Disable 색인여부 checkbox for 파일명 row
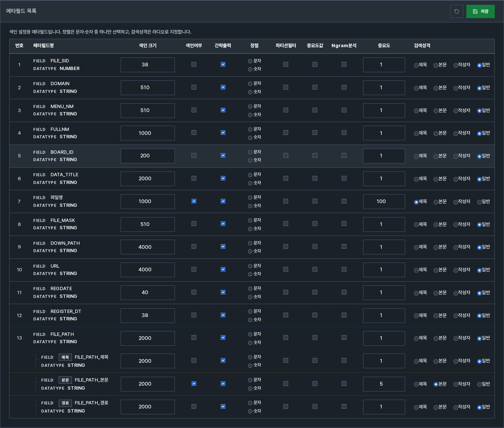Screen dimensions: 504x428 194,201
